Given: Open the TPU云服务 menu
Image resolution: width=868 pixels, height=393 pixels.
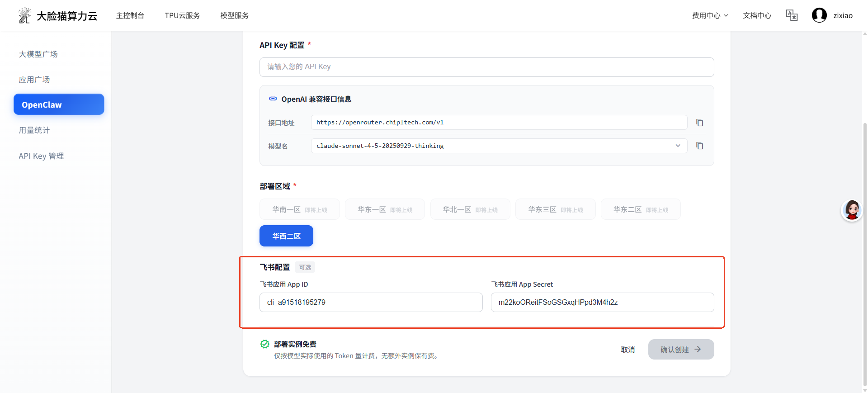Looking at the screenshot, I should click(x=182, y=15).
